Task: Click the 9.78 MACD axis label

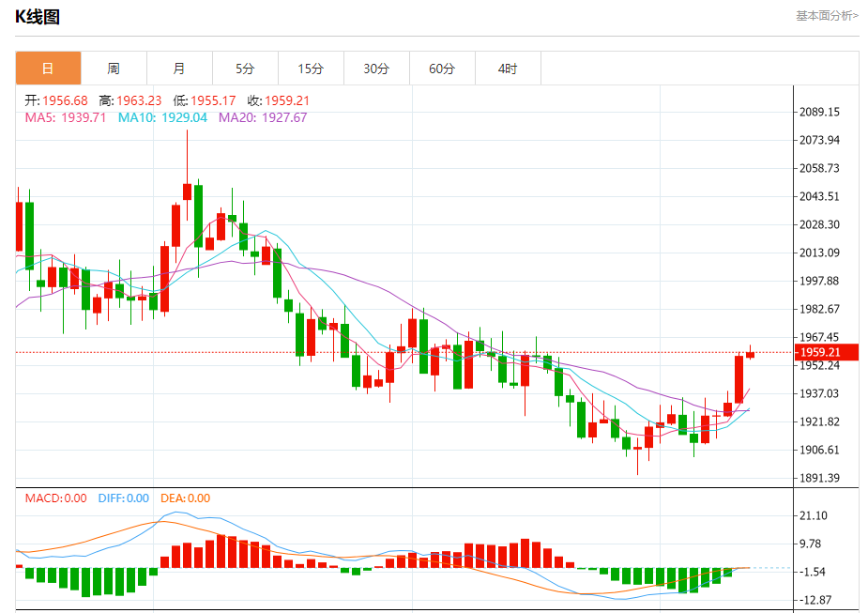Action: 811,544
